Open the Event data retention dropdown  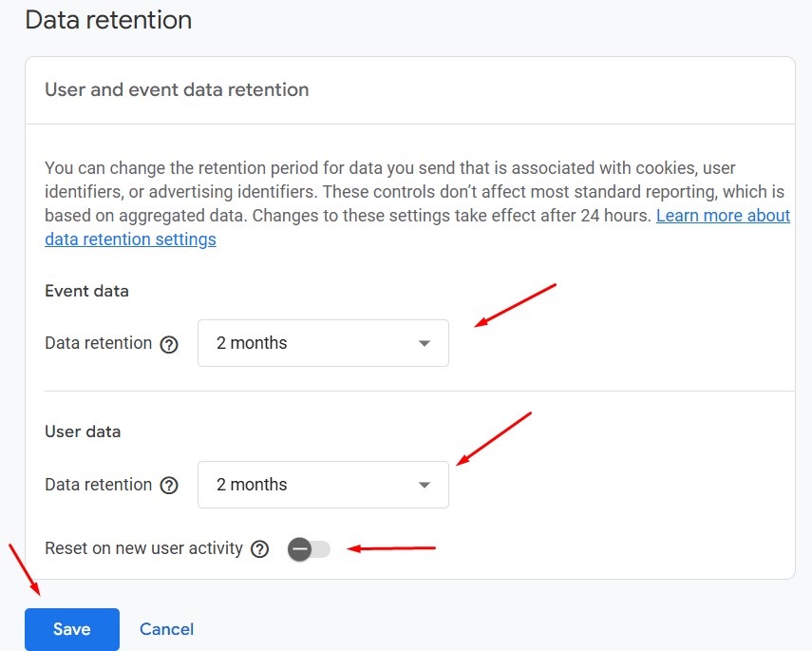tap(323, 343)
